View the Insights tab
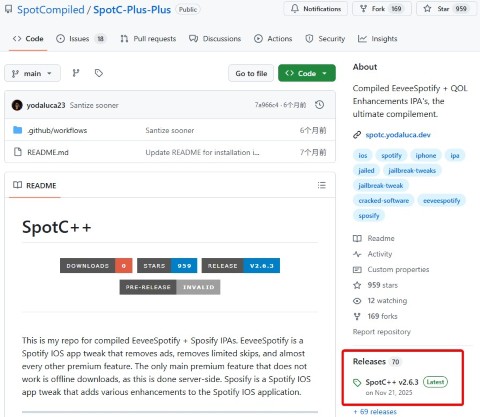Screen dimensions: 480x417 tap(377, 39)
